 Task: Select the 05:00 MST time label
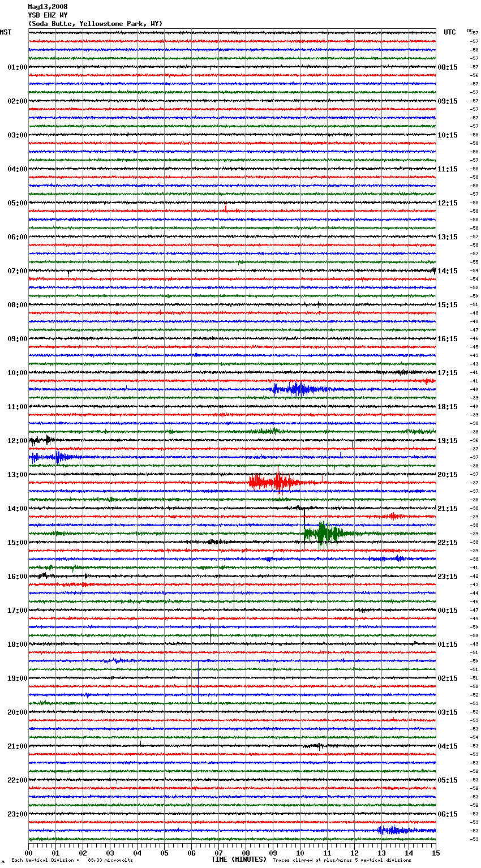click(17, 203)
